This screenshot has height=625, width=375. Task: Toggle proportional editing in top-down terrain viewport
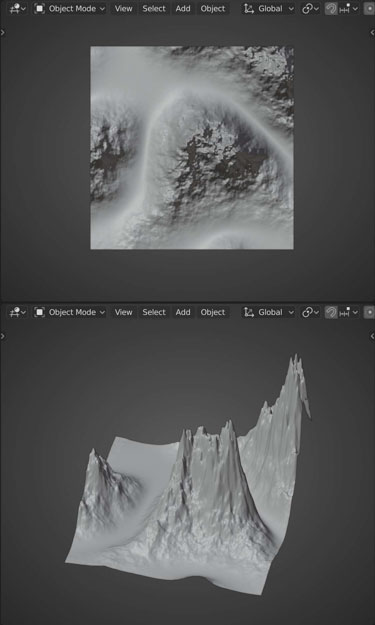click(x=369, y=8)
